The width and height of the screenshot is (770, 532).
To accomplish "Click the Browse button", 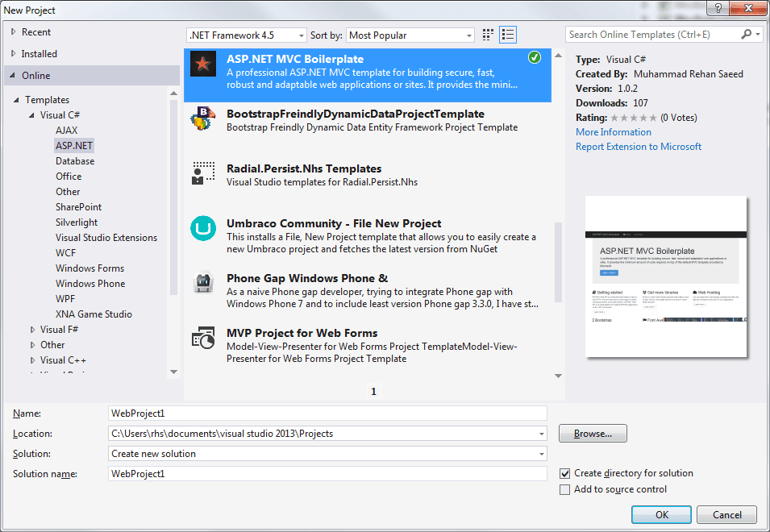I will [593, 433].
